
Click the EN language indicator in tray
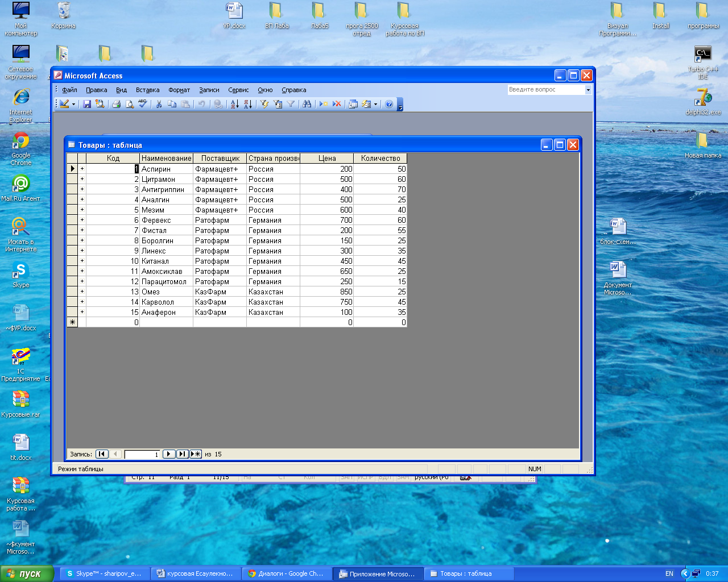pyautogui.click(x=669, y=573)
